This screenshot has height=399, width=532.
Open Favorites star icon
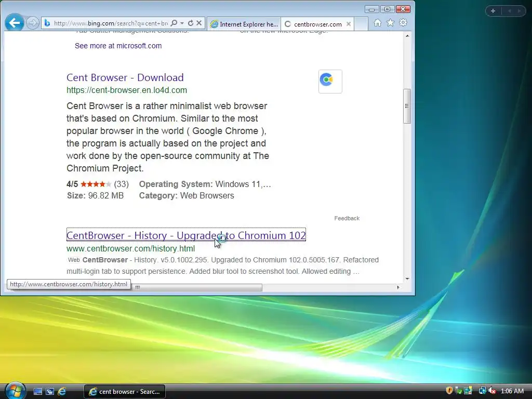point(391,23)
